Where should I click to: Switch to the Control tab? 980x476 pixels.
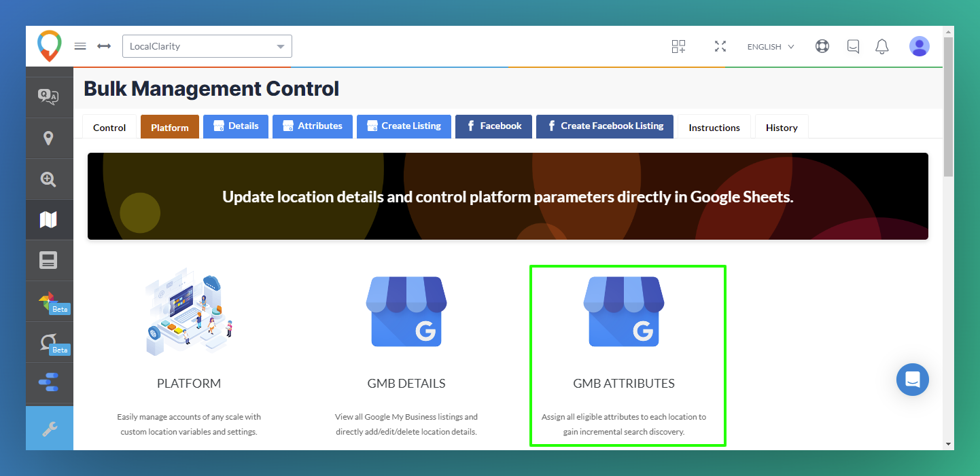109,127
